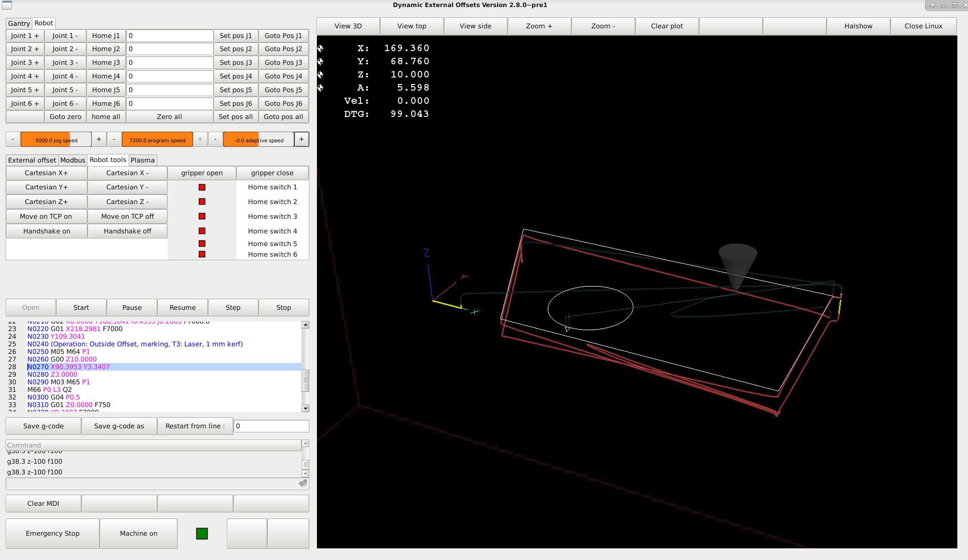This screenshot has height=560, width=968.
Task: Click the Home switch 5 red indicator
Action: (x=202, y=244)
